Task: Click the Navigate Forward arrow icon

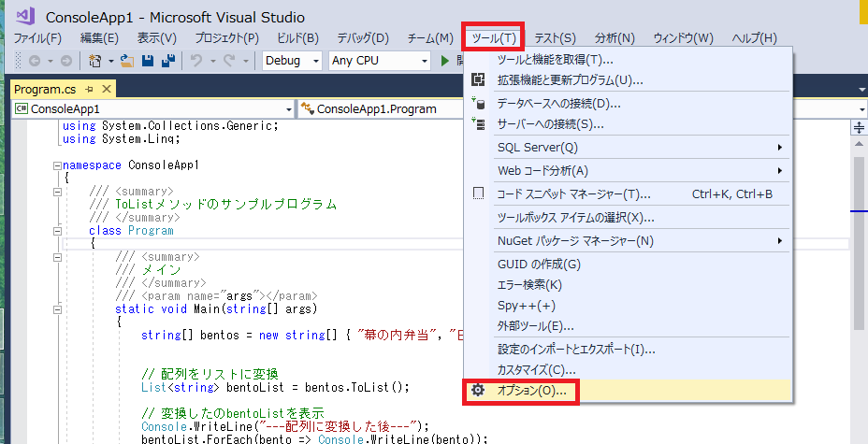Action: click(65, 62)
